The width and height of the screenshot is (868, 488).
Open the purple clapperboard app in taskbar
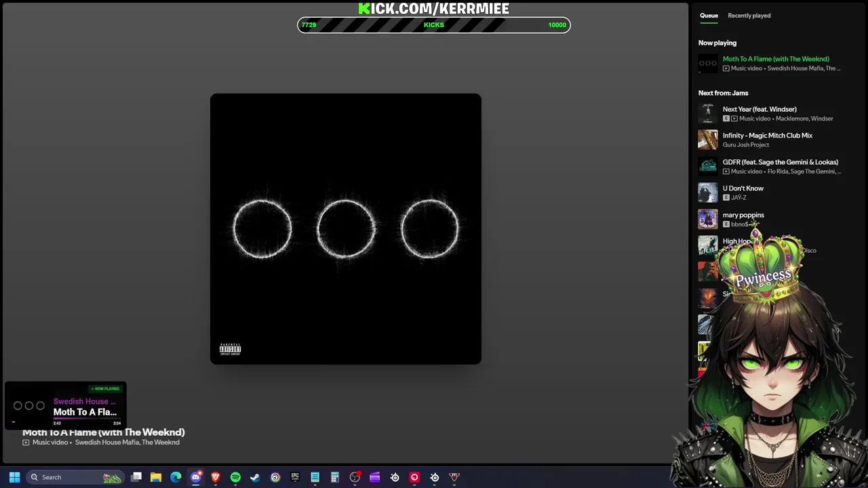pyautogui.click(x=374, y=477)
